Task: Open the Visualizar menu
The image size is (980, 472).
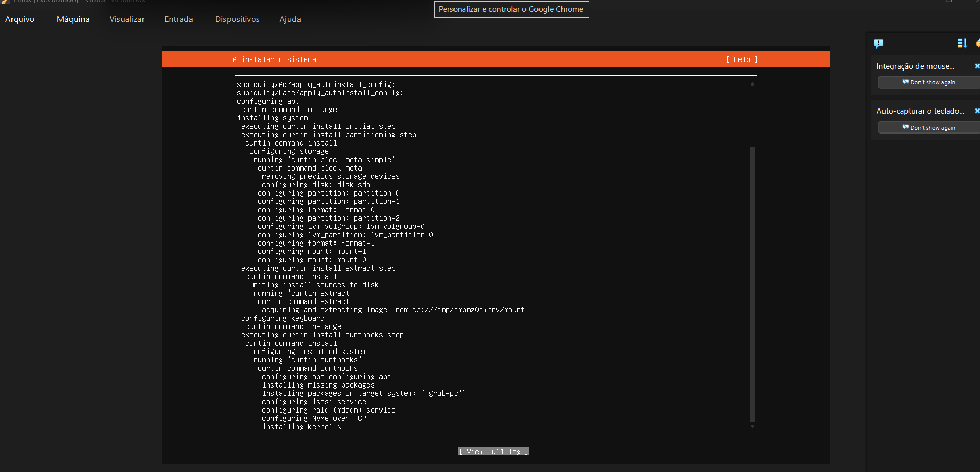Action: tap(127, 19)
